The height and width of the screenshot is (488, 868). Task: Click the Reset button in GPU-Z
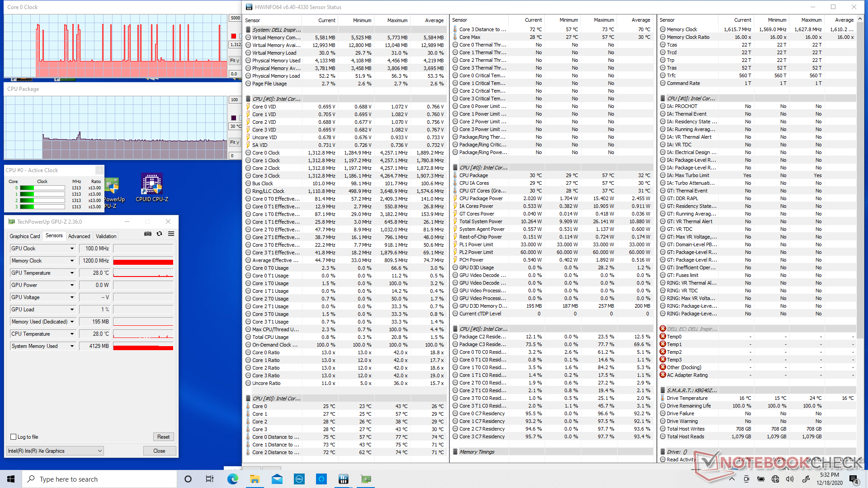[x=163, y=437]
